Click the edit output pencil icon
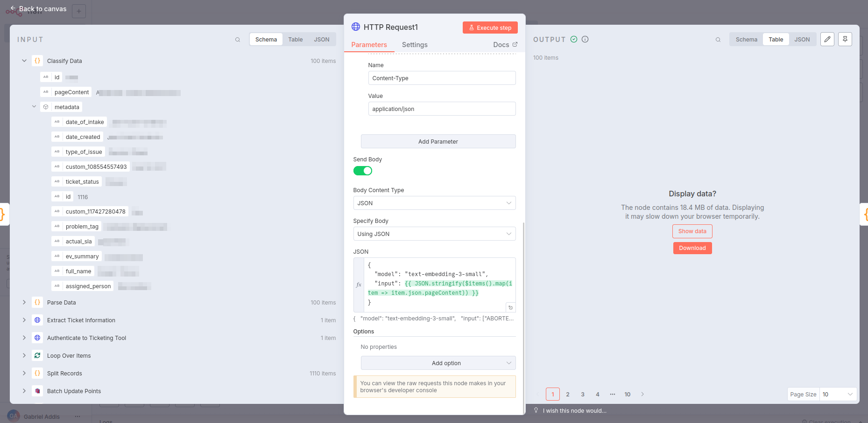The image size is (868, 423). click(827, 39)
